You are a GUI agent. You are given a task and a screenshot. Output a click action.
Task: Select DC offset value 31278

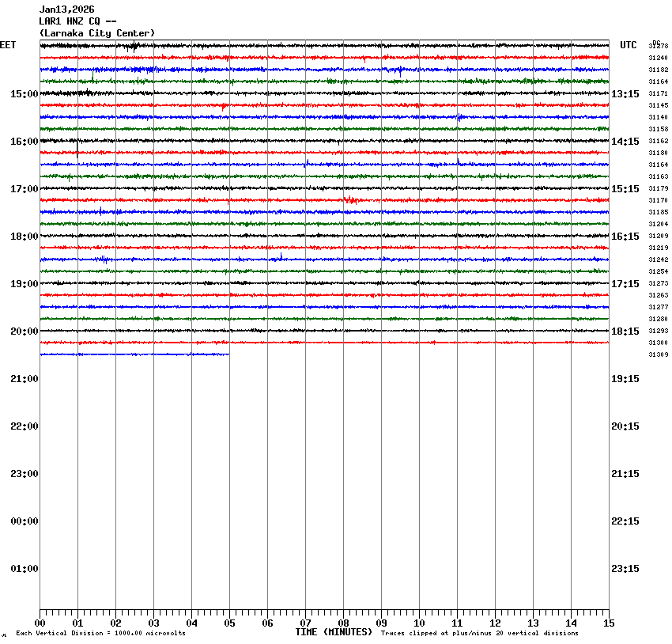coord(659,47)
